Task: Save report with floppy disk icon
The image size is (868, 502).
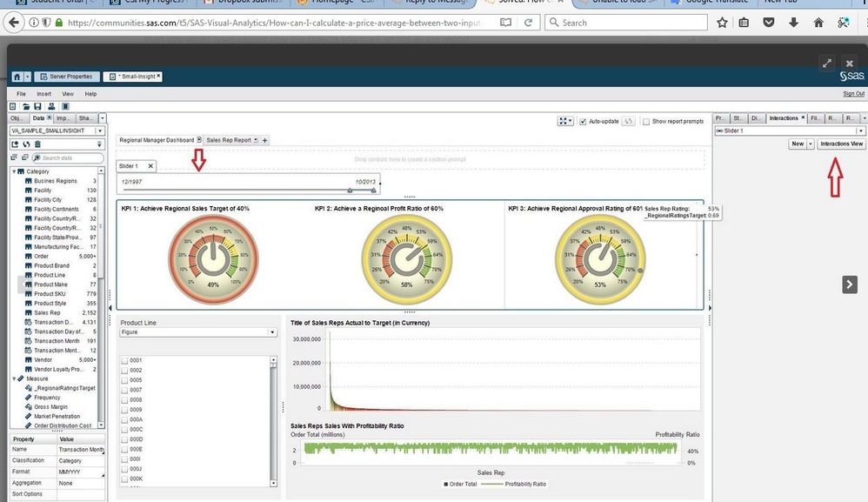Action: [37, 106]
